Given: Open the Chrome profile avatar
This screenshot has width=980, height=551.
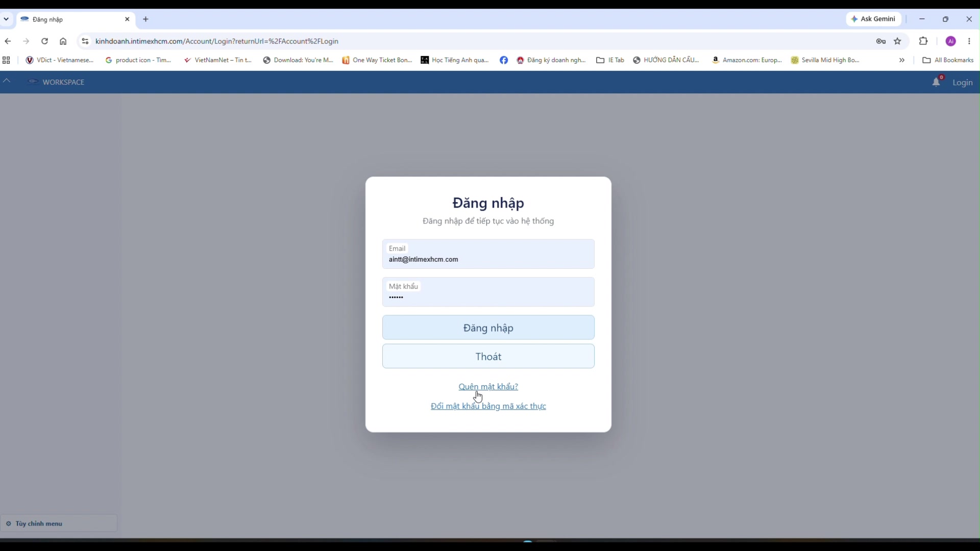Looking at the screenshot, I should (x=951, y=41).
